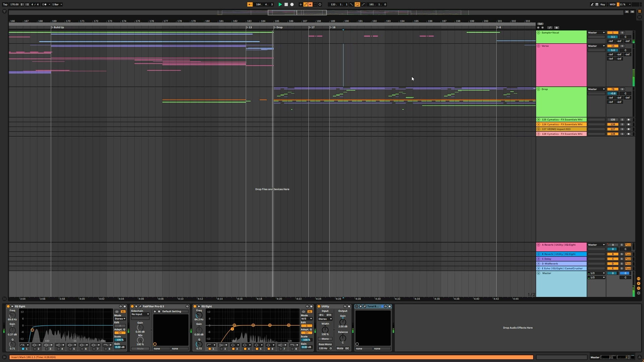Solo the Verse track
The height and width of the screenshot is (362, 644).
[622, 46]
